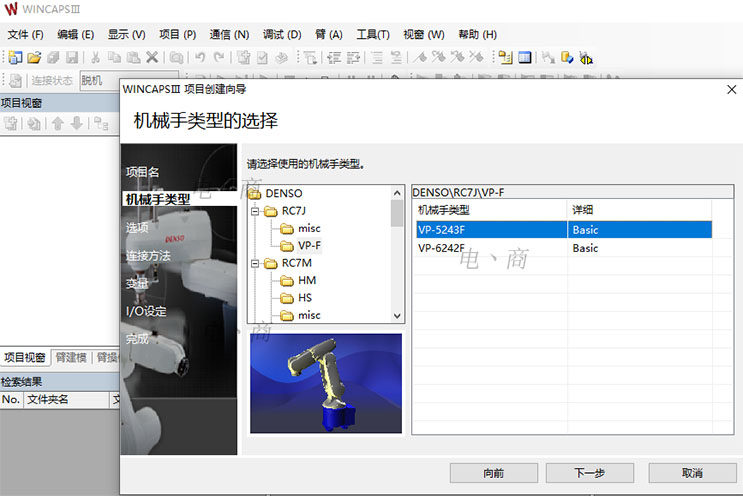Switch to the 项目视窗 bottom tab

[25, 357]
